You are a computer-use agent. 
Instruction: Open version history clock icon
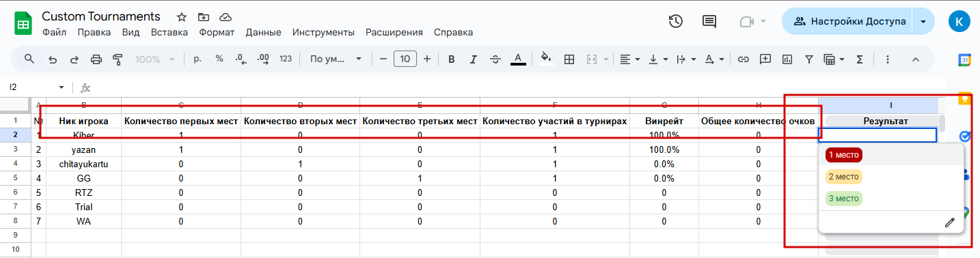point(675,21)
